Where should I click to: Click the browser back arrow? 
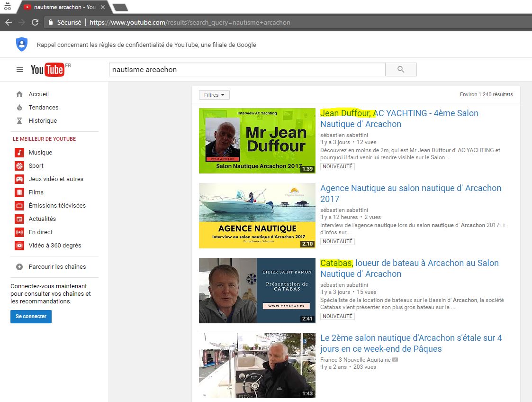click(9, 22)
